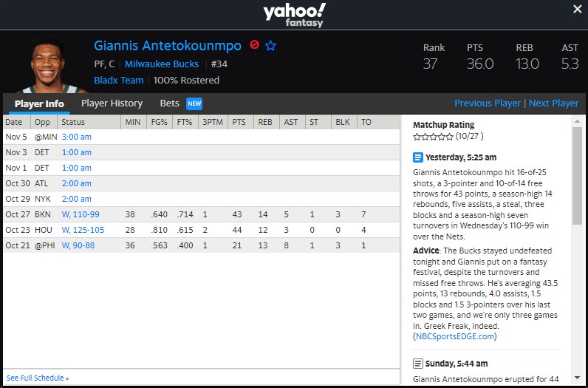Viewport: 588px width, 388px height.
Task: Click the news note icon beside Yesterday
Action: pos(418,157)
